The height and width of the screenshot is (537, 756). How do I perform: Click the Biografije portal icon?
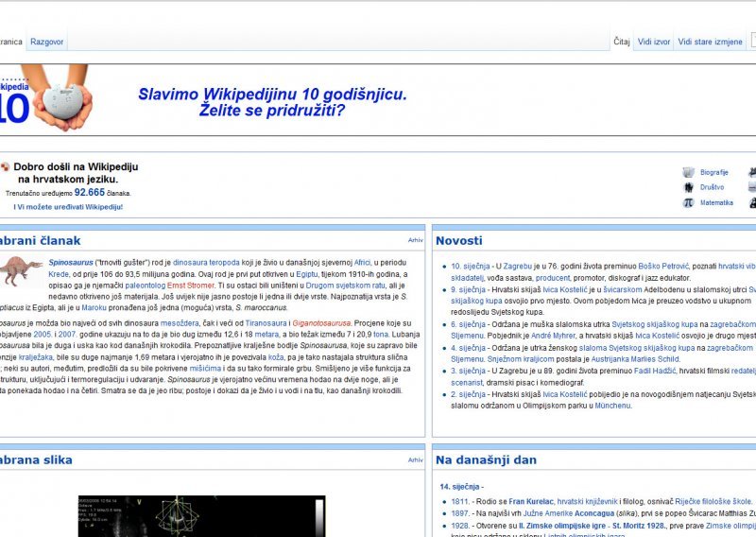(x=688, y=172)
